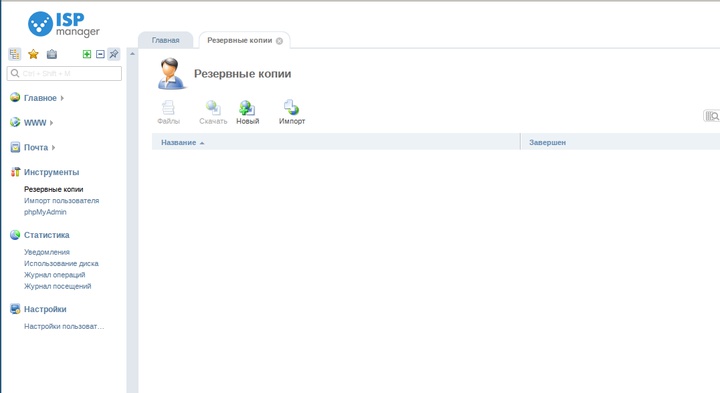The width and height of the screenshot is (720, 393).
Task: Open Настройки пользователя link
Action: click(x=64, y=326)
